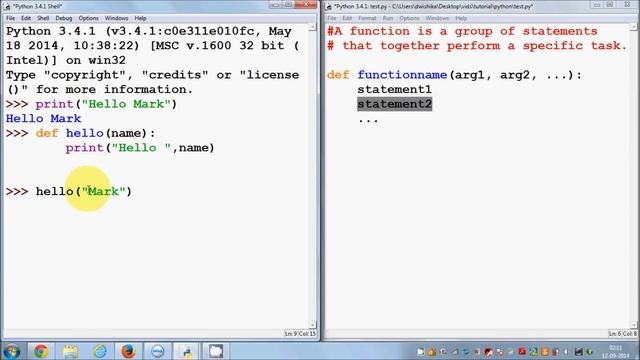The width and height of the screenshot is (640, 360).
Task: Open Help menu in test.py editor
Action: point(461,18)
